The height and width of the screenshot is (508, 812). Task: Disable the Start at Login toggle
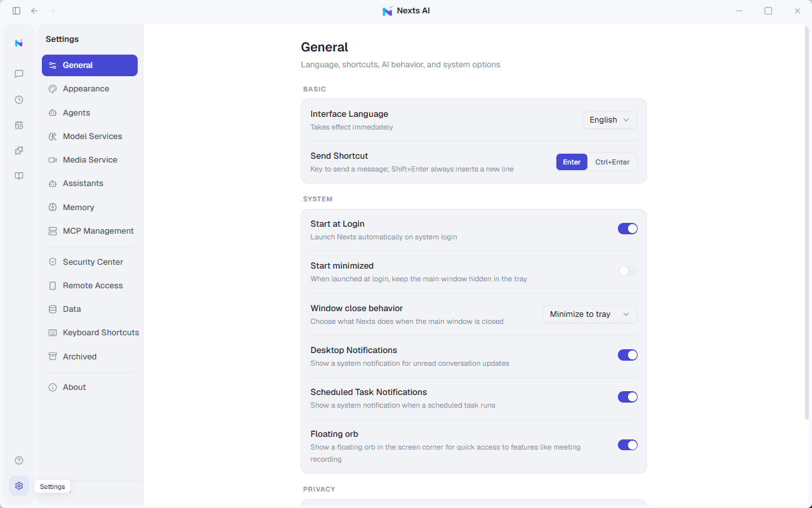[x=627, y=229]
